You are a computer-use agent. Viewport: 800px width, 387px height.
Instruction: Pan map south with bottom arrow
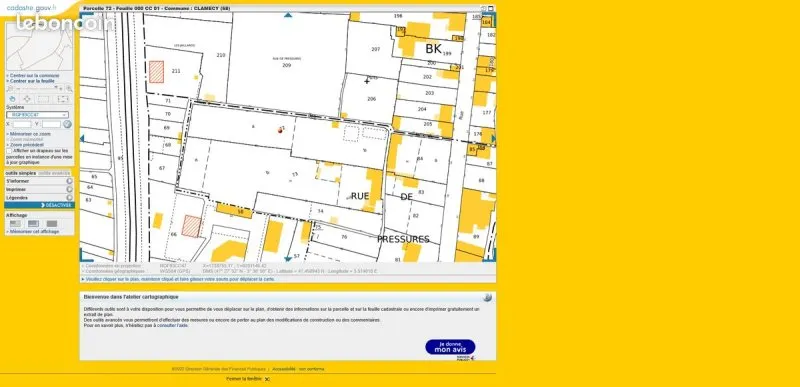click(288, 259)
